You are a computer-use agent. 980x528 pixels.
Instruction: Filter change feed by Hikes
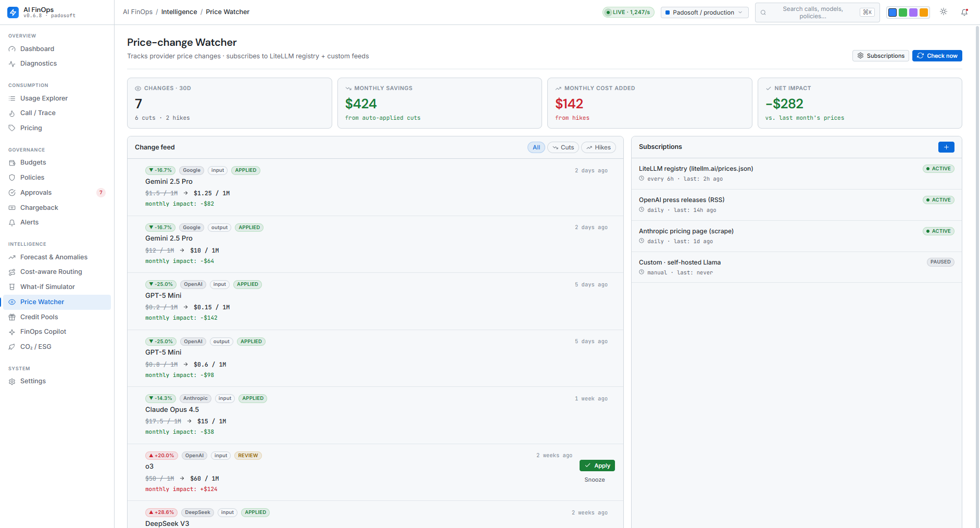[598, 147]
